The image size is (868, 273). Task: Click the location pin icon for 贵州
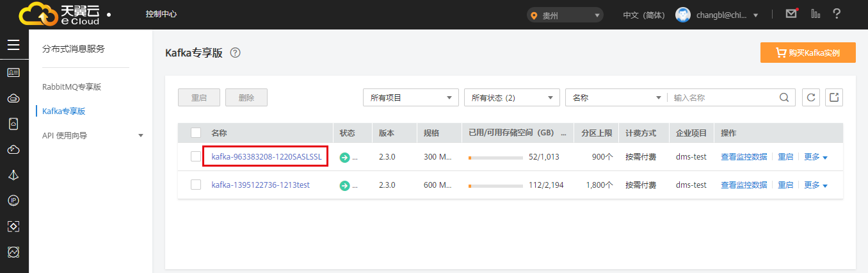(x=534, y=15)
